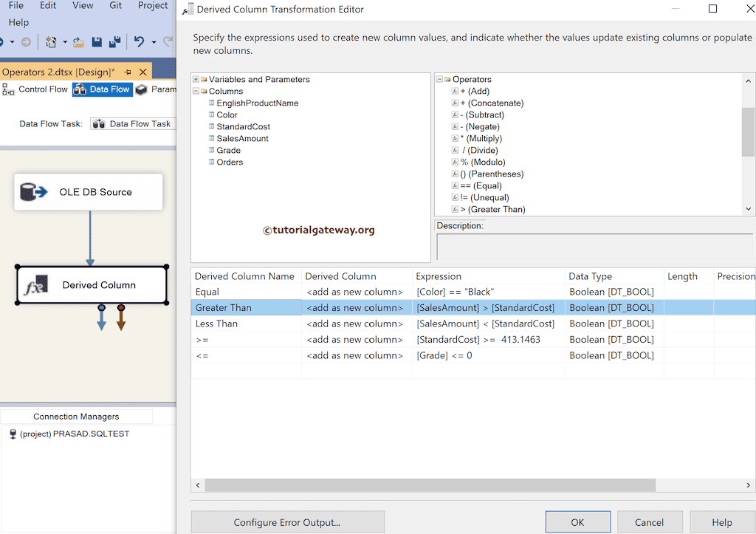Switch to the Control Flow tab
This screenshot has height=534, width=756.
(35, 89)
